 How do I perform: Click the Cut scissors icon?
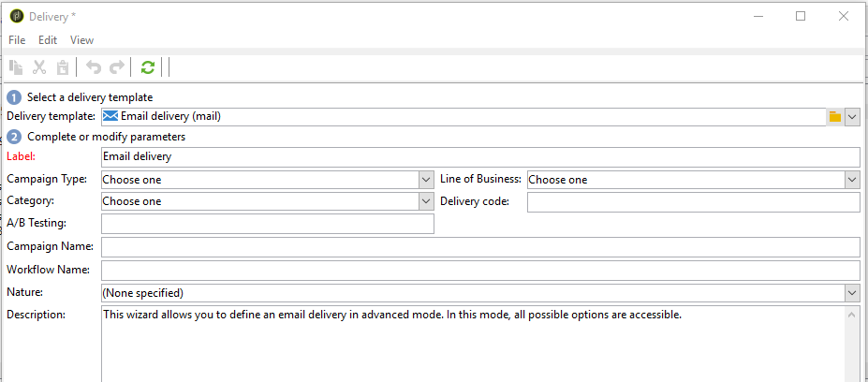coord(39,66)
